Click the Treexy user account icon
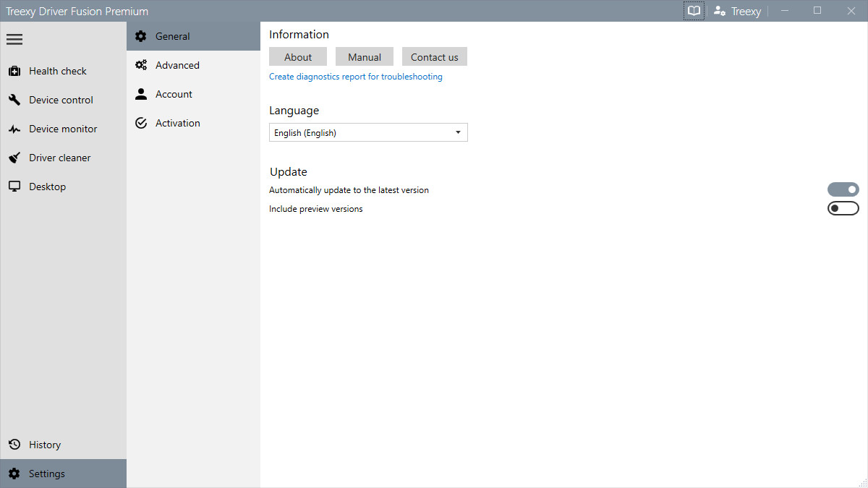The height and width of the screenshot is (488, 868). tap(720, 11)
